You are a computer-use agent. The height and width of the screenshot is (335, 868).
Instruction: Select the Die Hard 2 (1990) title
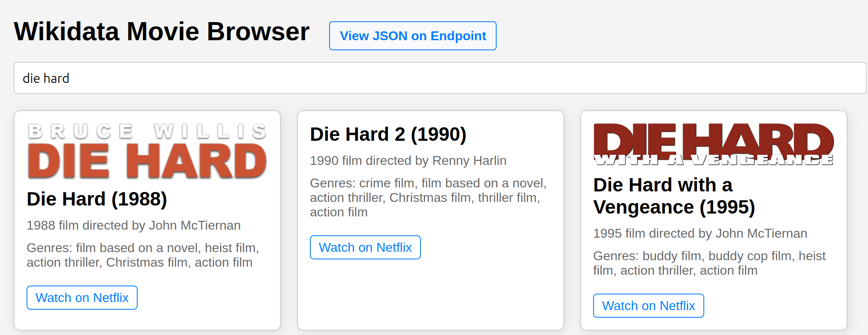pyautogui.click(x=388, y=134)
